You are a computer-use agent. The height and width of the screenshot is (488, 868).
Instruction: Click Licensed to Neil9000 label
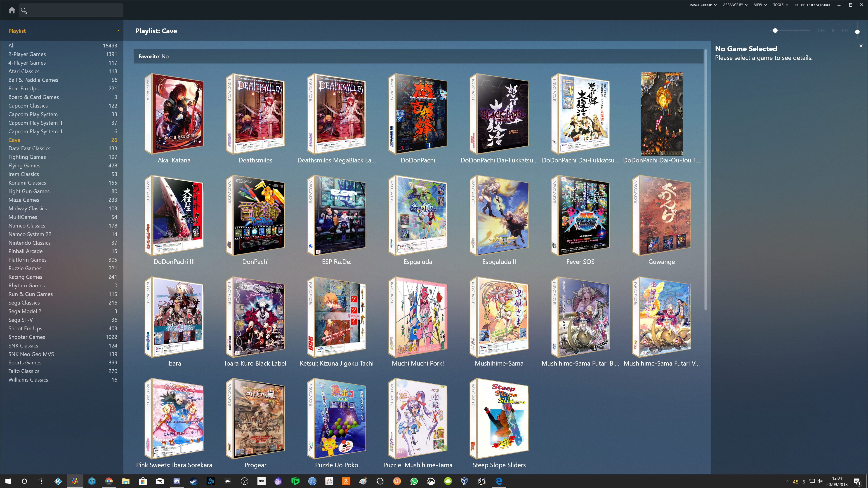click(x=812, y=5)
